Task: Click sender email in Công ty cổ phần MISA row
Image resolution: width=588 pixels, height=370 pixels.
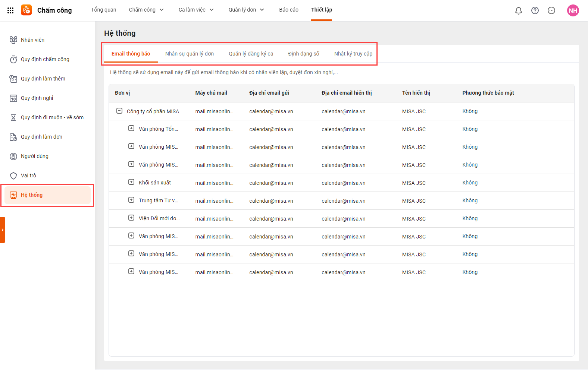Action: tap(271, 111)
